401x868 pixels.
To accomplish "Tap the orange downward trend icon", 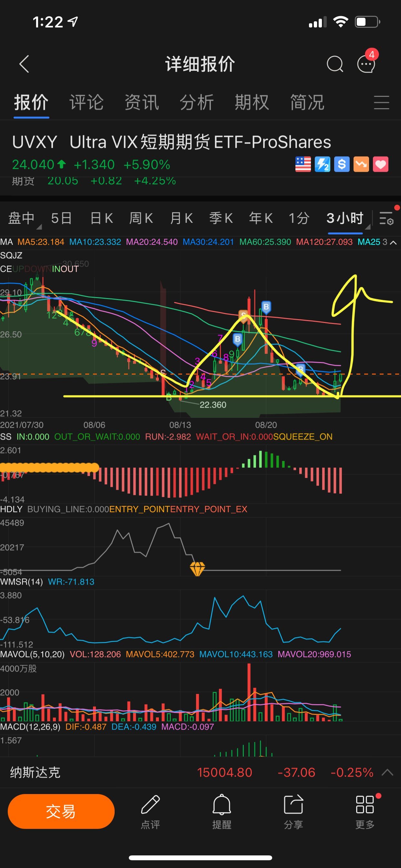I will 361,164.
